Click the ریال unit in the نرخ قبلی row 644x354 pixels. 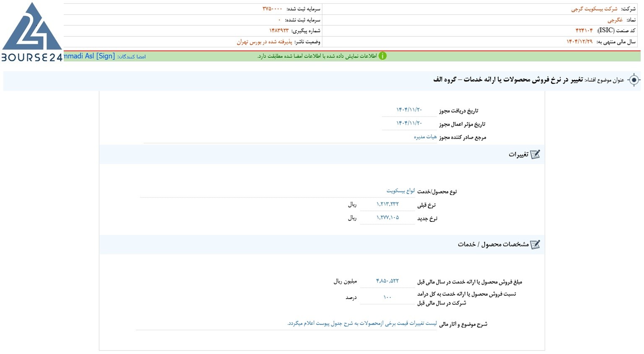(352, 205)
